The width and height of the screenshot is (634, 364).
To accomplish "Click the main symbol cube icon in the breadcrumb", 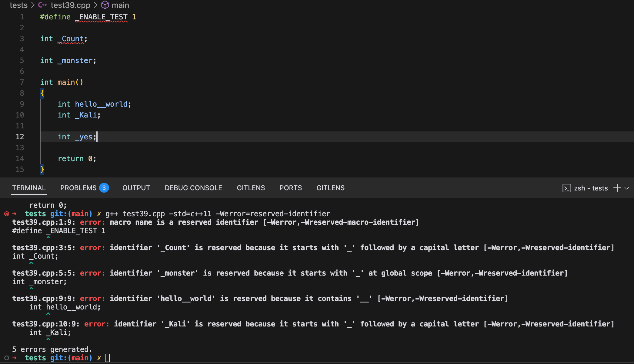I will (x=105, y=5).
